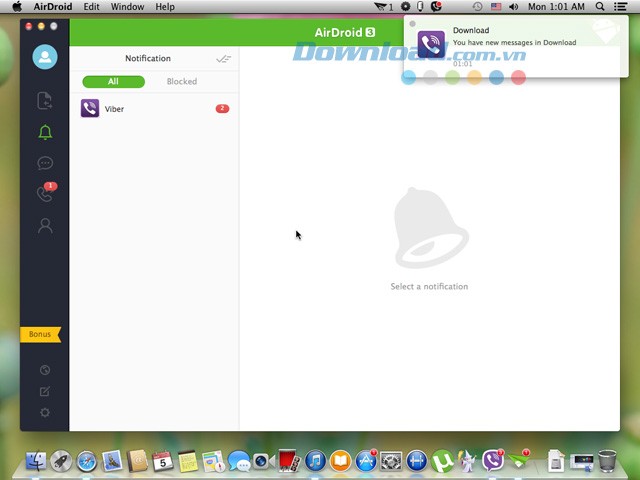Open the Contacts person icon in sidebar
This screenshot has height=480, width=640.
click(x=44, y=226)
